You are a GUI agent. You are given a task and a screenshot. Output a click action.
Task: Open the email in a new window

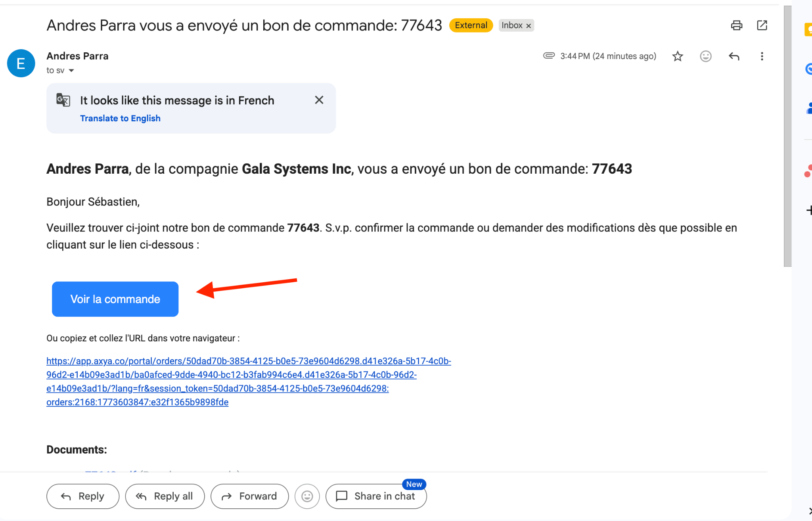[x=762, y=25]
